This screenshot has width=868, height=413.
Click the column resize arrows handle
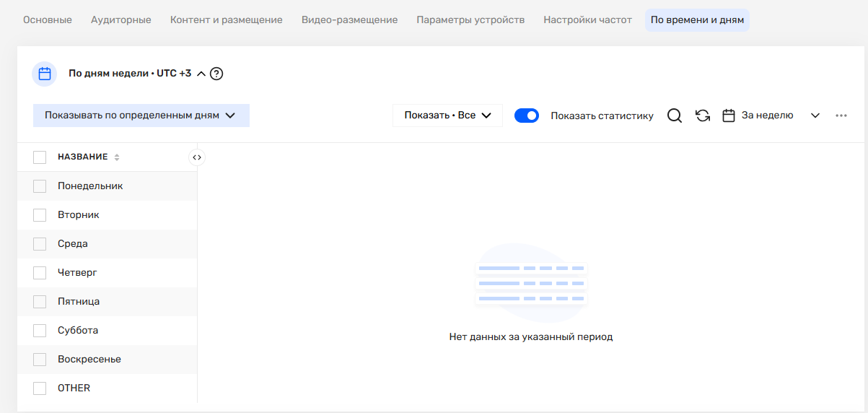coord(197,157)
